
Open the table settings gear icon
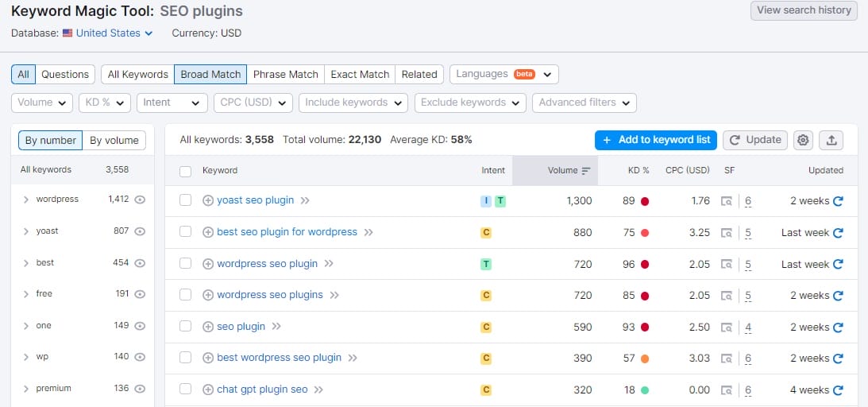[x=803, y=140]
